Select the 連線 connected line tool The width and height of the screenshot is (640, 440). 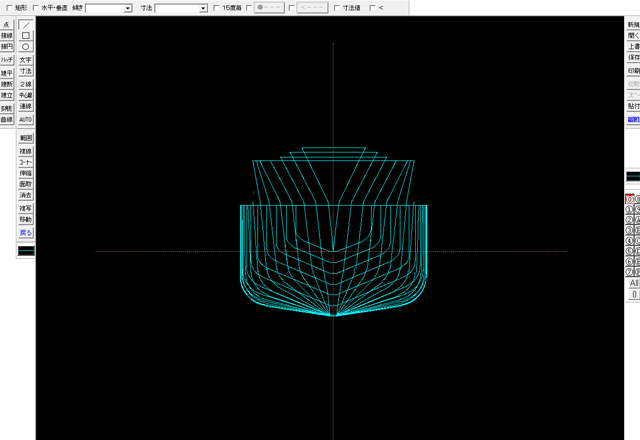[26, 106]
